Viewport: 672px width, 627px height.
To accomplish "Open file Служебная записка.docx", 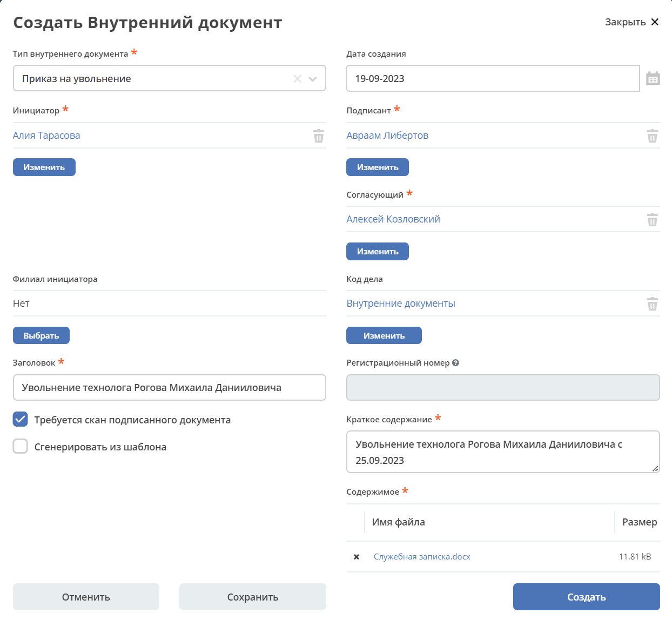I will click(x=422, y=557).
